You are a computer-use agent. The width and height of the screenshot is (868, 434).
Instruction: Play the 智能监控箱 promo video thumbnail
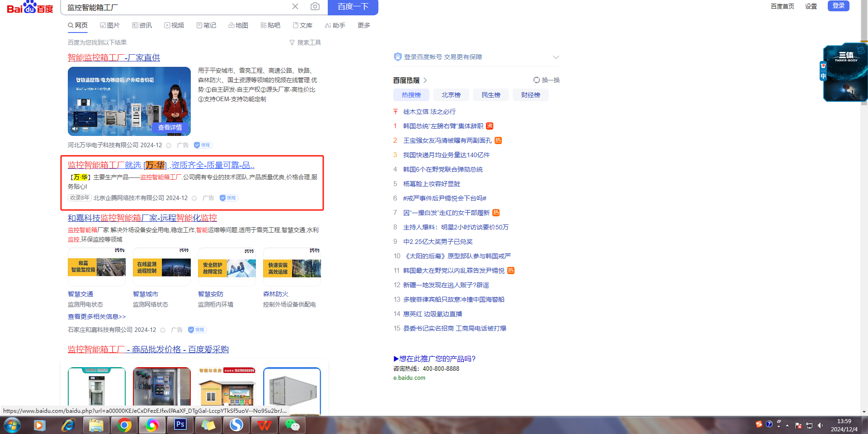[x=129, y=101]
